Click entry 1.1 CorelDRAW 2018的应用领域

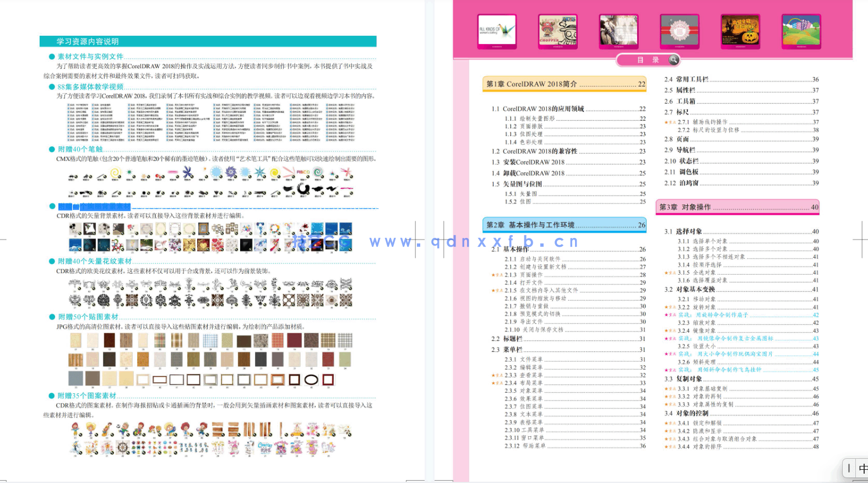(x=568, y=109)
